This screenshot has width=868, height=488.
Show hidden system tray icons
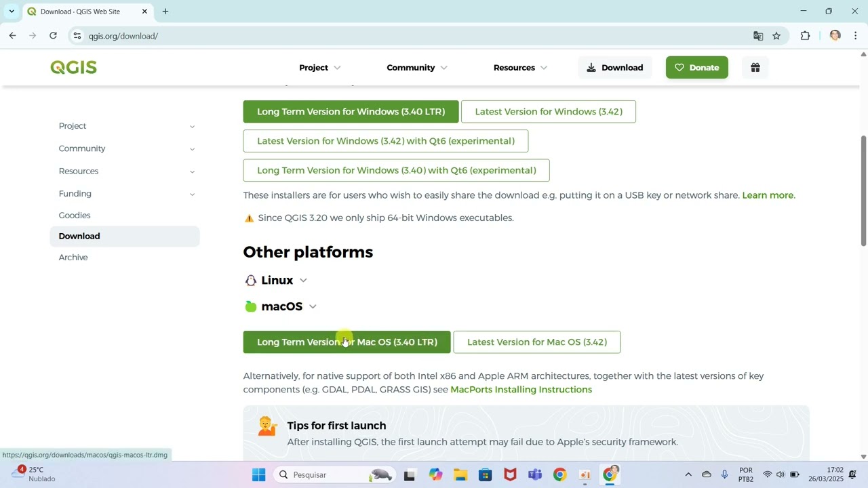coord(688,474)
